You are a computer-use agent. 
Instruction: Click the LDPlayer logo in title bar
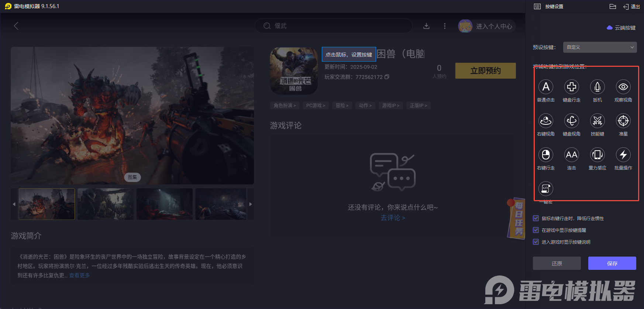[x=8, y=6]
